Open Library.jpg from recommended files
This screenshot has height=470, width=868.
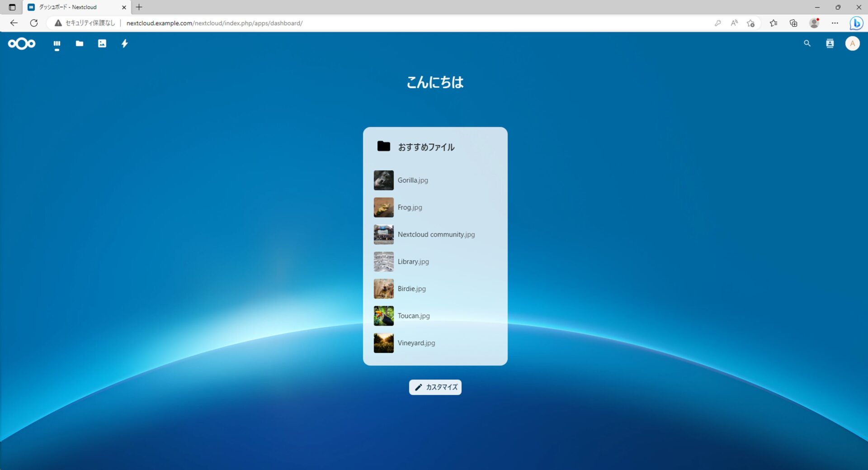[413, 261]
